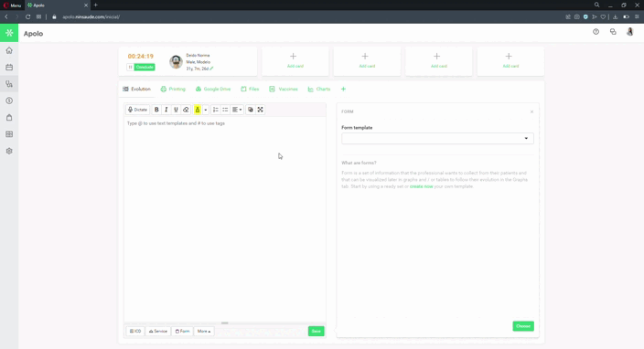This screenshot has height=349, width=644.
Task: Toggle italic formatting in editor
Action: click(x=166, y=110)
